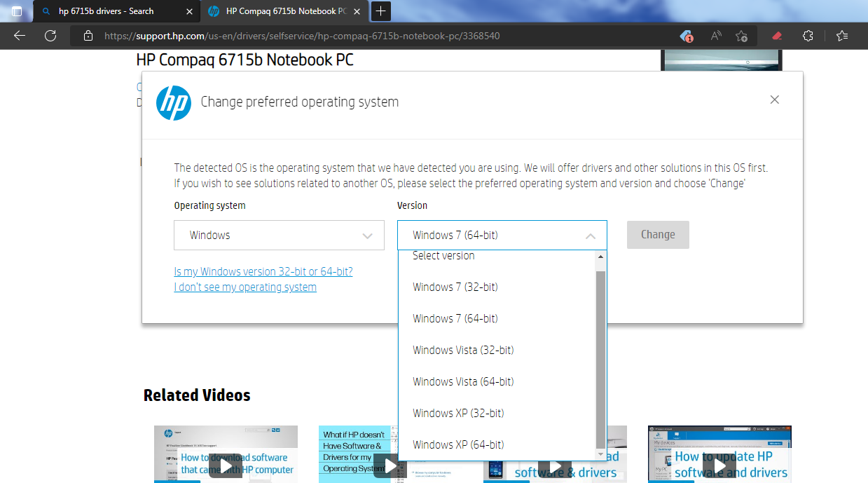Go back with the browser back arrow
The image size is (868, 483).
(x=20, y=36)
